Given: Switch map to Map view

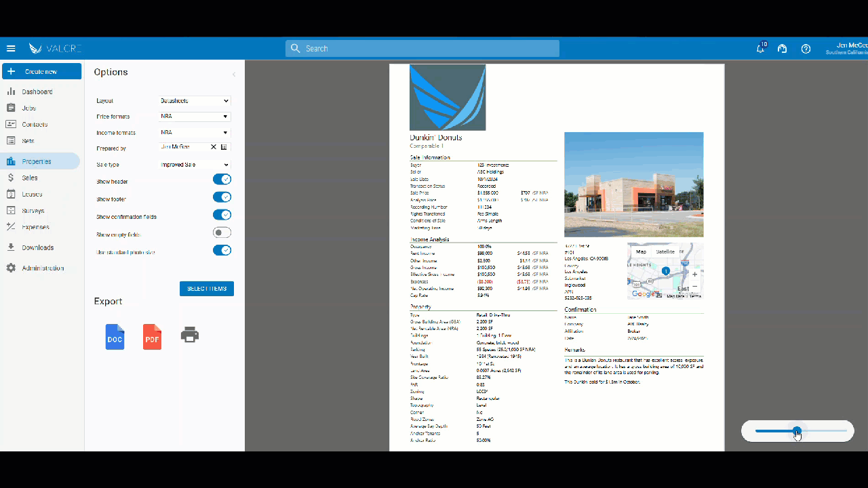Looking at the screenshot, I should pyautogui.click(x=641, y=251).
